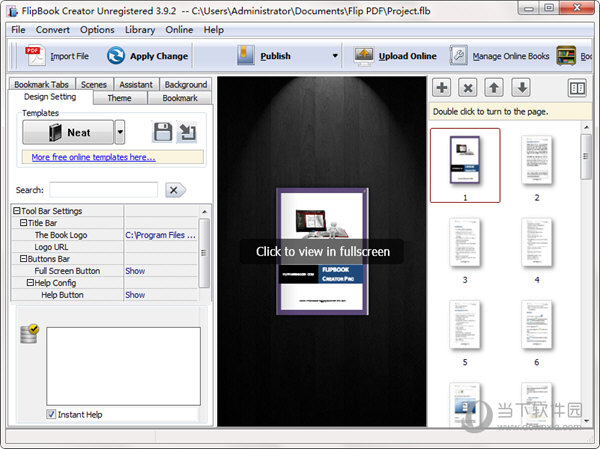Open the File menu

[18, 30]
